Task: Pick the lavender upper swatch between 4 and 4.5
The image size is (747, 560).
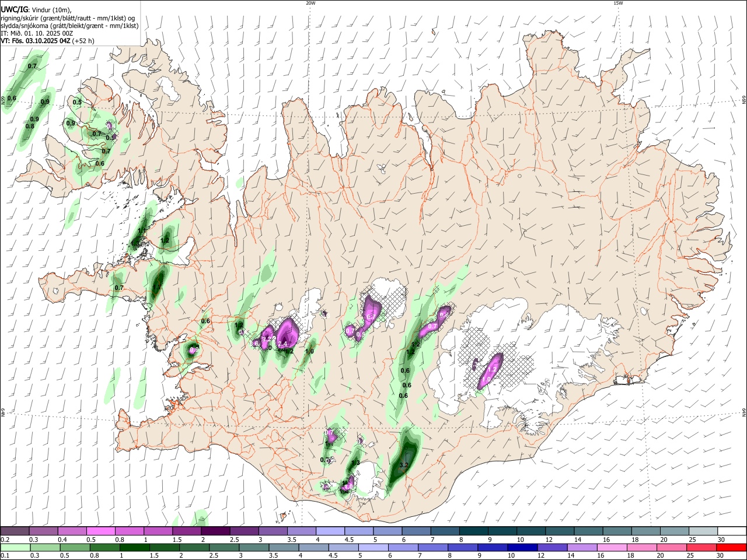Action: point(329,531)
